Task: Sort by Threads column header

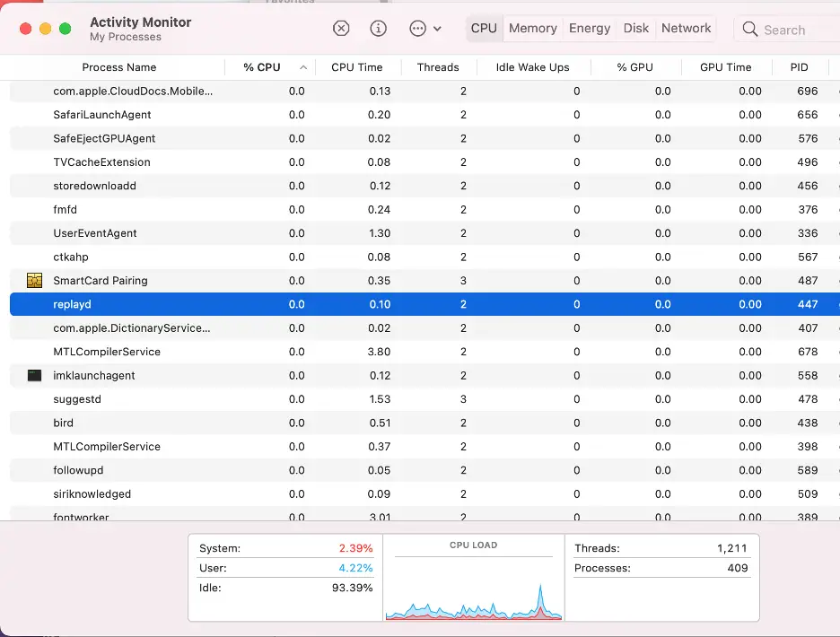Action: [438, 67]
